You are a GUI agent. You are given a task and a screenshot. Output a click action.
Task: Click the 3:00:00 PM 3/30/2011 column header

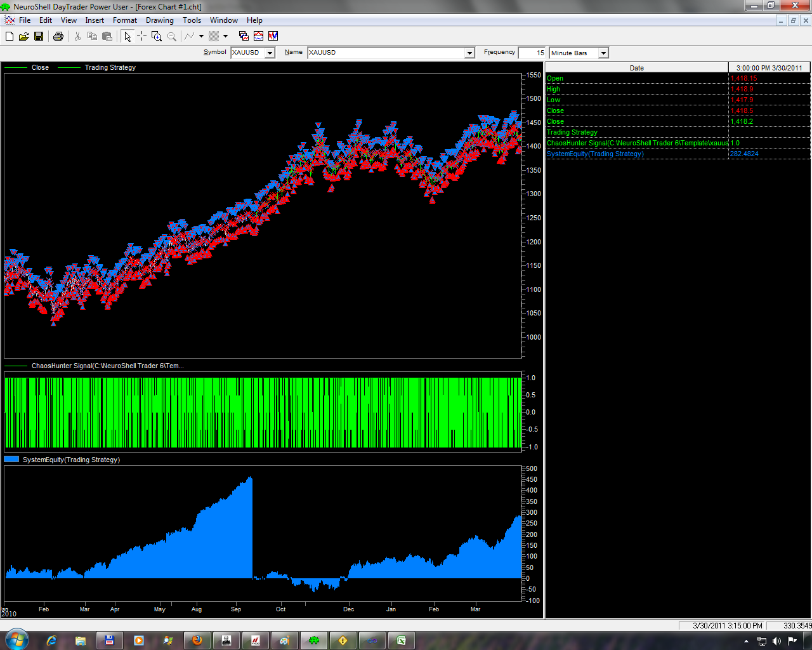(769, 67)
